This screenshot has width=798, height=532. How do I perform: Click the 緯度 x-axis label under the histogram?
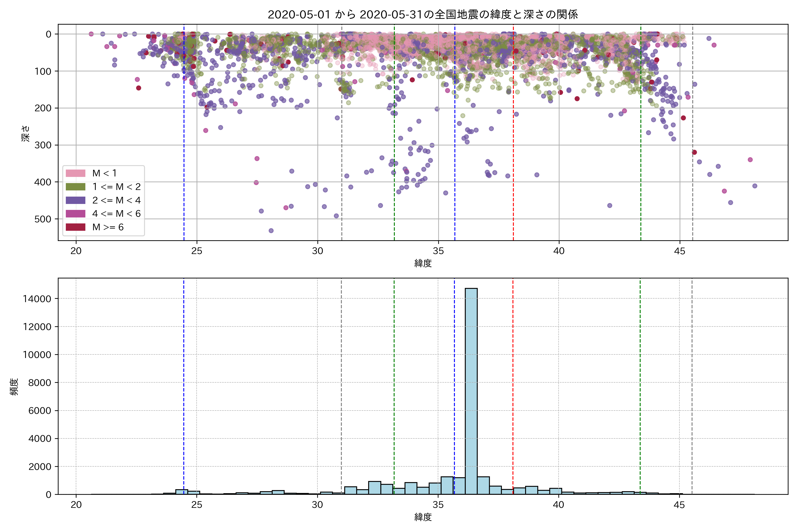[423, 517]
